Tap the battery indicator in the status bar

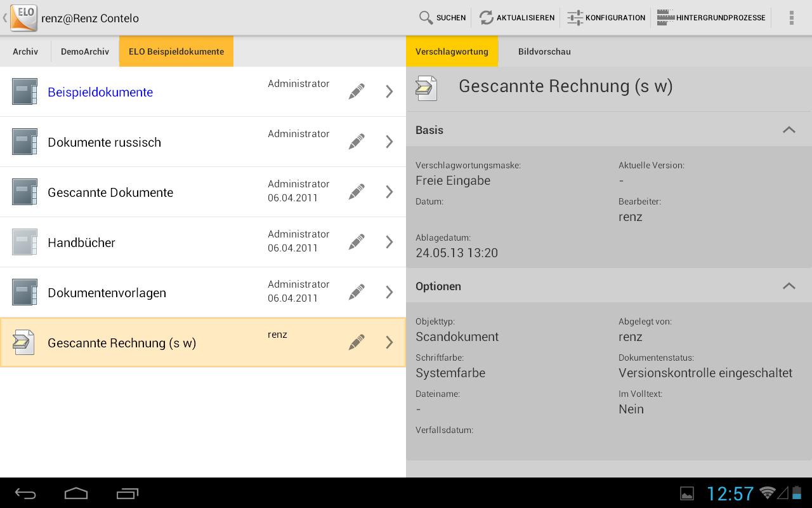tap(797, 493)
